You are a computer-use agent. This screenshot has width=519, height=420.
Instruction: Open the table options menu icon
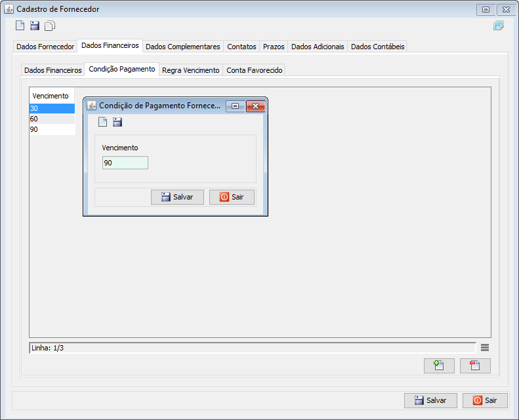(x=485, y=348)
